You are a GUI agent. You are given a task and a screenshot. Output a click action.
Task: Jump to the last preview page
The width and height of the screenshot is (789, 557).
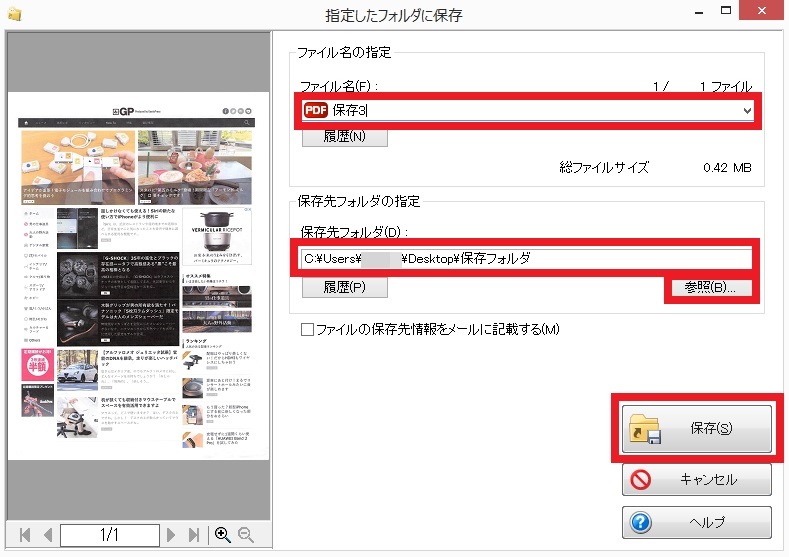(194, 535)
